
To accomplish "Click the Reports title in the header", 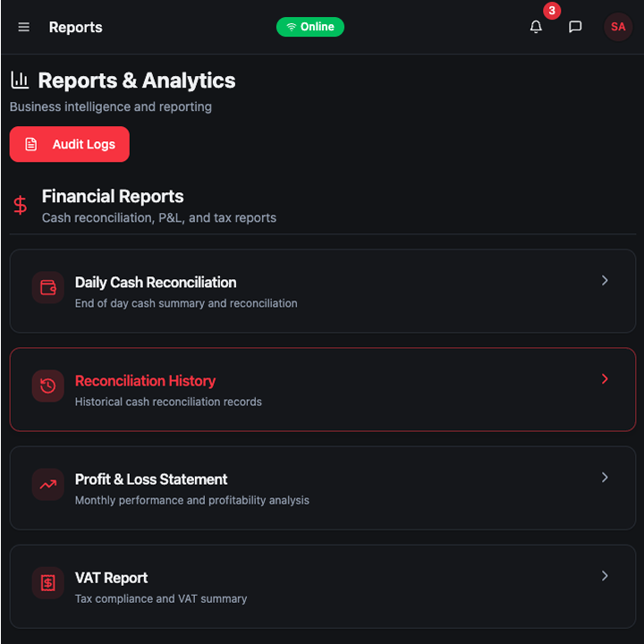I will tap(75, 27).
